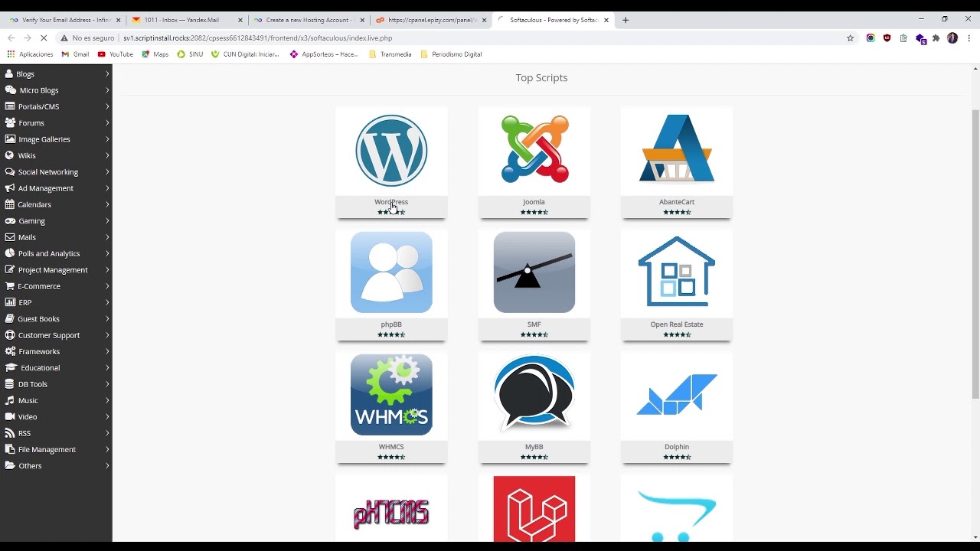Open the Frameworks category
Image resolution: width=980 pixels, height=551 pixels.
click(x=56, y=351)
